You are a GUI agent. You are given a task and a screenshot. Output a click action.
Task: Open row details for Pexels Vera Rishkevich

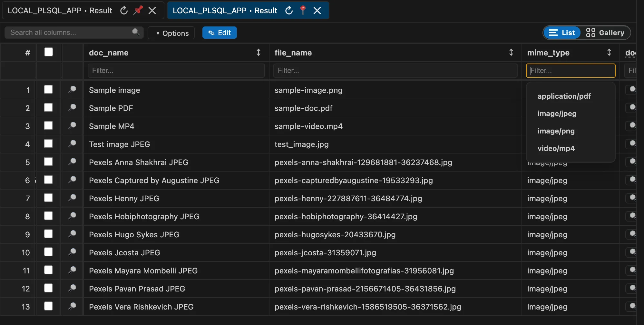pos(72,306)
